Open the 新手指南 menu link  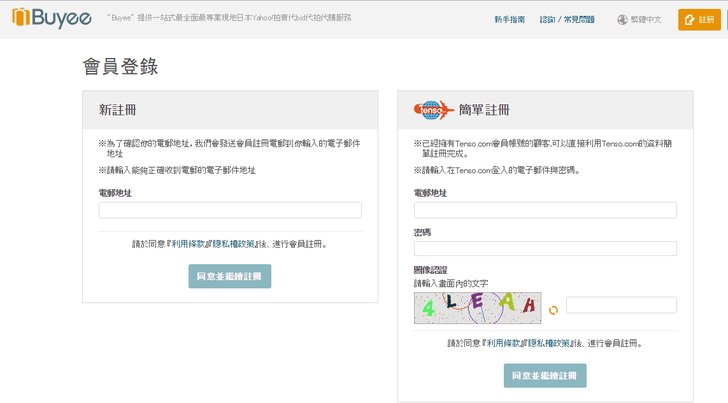[x=510, y=20]
